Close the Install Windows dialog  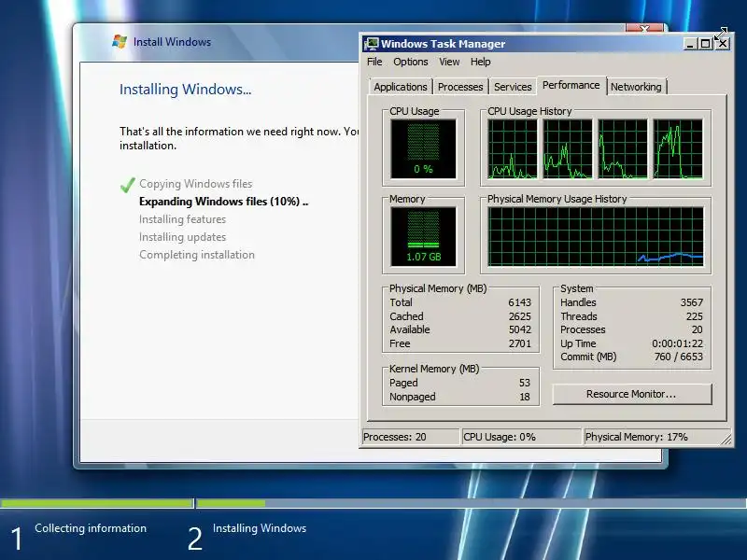(x=644, y=28)
